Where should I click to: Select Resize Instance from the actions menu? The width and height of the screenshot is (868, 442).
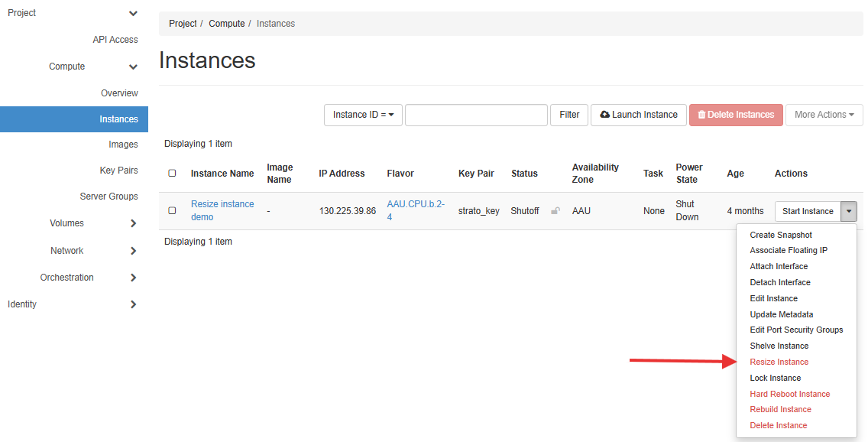[779, 361]
